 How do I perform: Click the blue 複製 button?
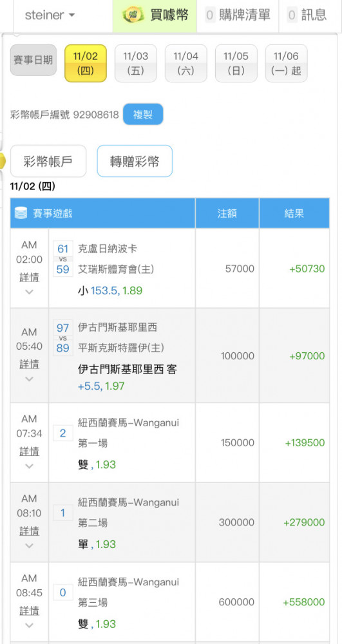coord(143,114)
